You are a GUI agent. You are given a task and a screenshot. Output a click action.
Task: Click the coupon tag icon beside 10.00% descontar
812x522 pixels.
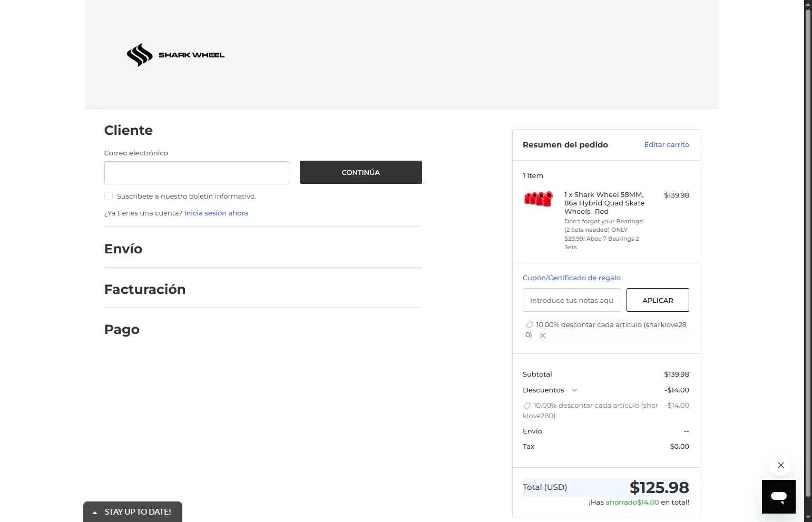click(x=530, y=325)
